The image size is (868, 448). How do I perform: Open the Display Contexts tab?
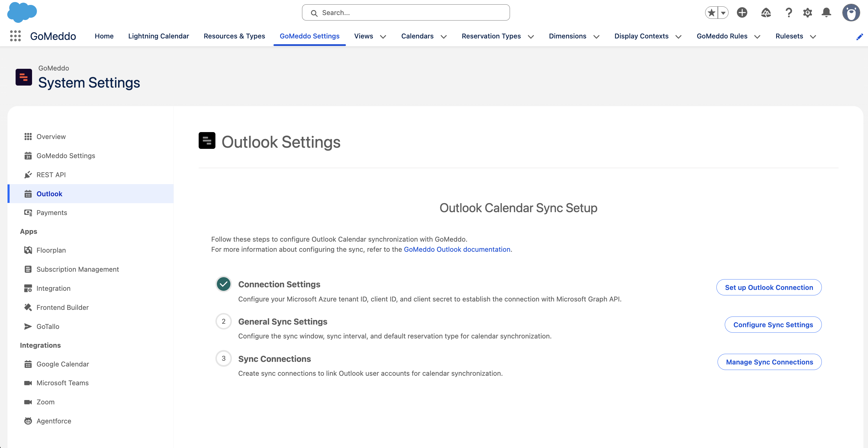pyautogui.click(x=641, y=36)
